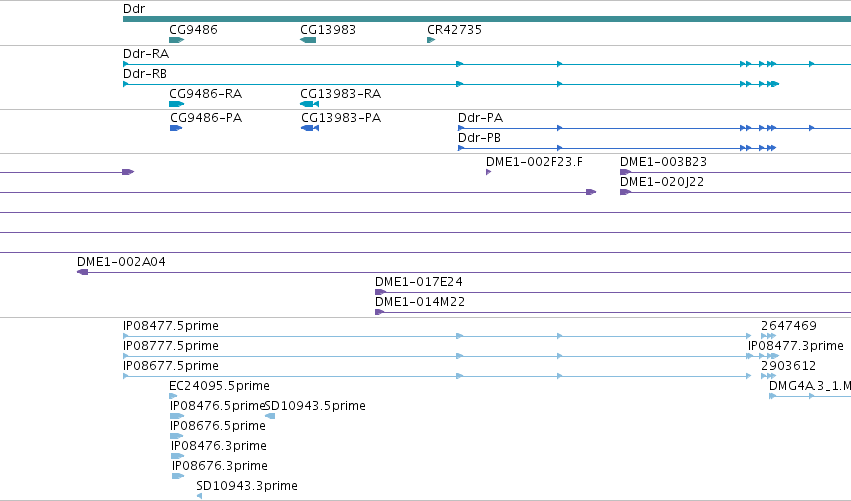Click the CG9486-RA transcript glyph
The width and height of the screenshot is (851, 501).
[x=176, y=104]
